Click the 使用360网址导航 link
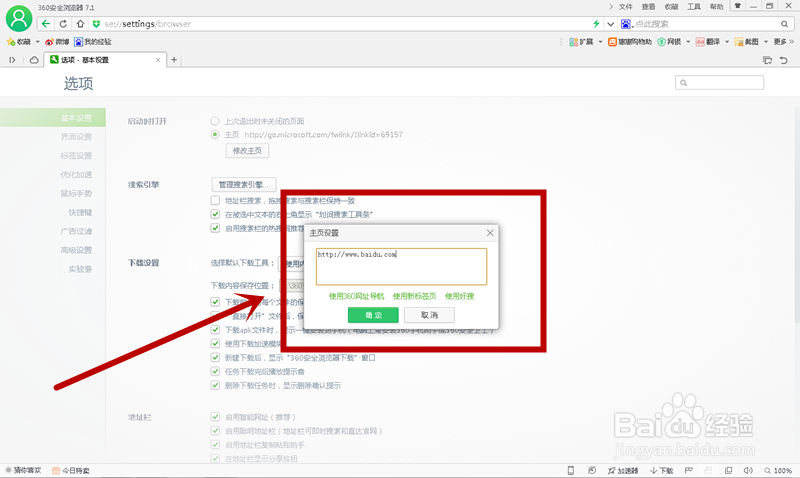 [356, 296]
